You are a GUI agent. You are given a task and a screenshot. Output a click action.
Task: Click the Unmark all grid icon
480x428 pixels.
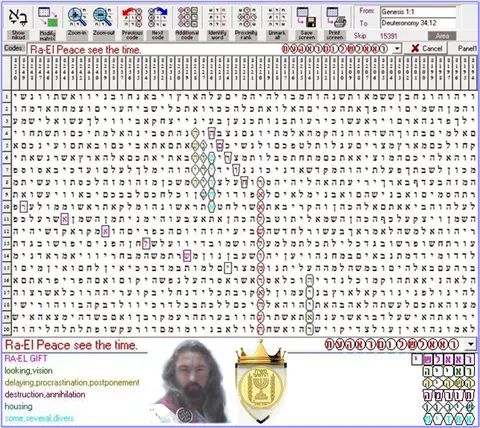point(277,17)
